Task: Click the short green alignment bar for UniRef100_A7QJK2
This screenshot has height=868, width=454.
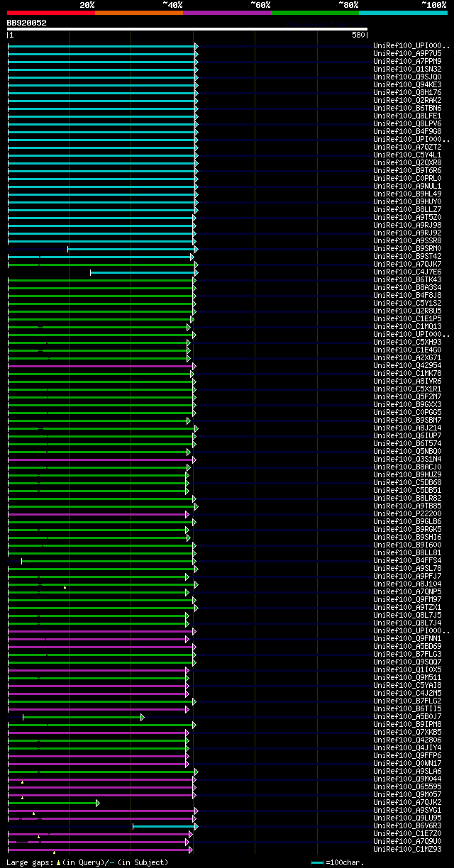Action: pos(54,803)
